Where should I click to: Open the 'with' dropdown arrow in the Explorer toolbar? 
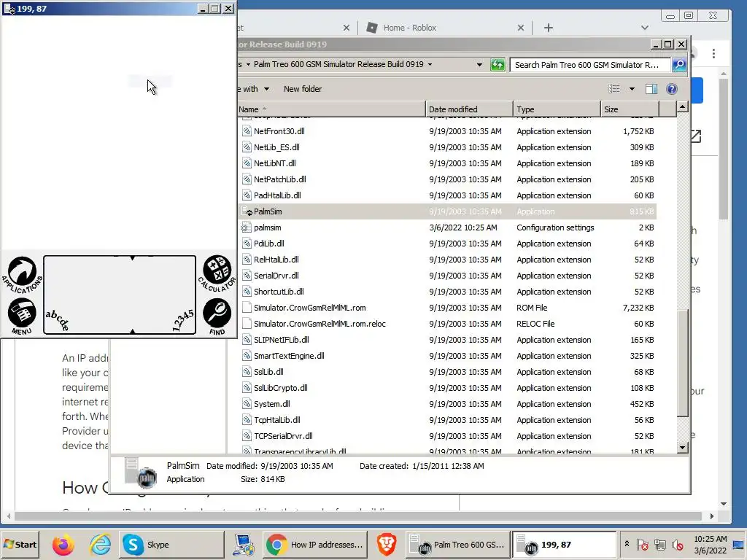click(x=266, y=89)
